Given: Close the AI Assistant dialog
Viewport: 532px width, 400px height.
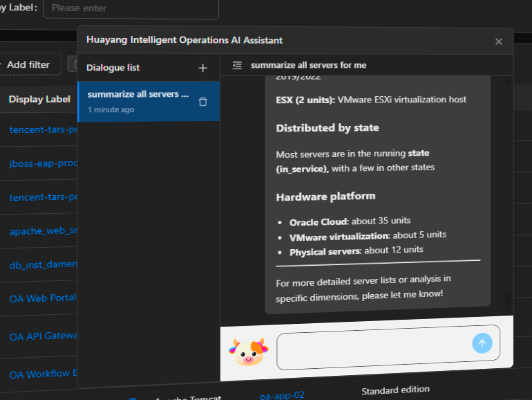Looking at the screenshot, I should [x=498, y=41].
